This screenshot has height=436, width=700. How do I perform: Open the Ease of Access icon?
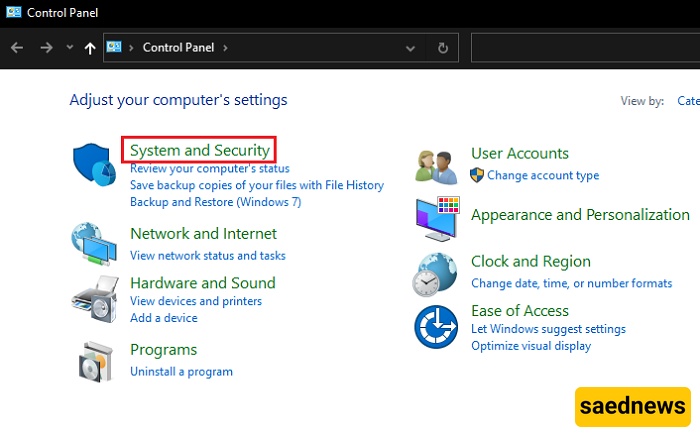tap(436, 327)
